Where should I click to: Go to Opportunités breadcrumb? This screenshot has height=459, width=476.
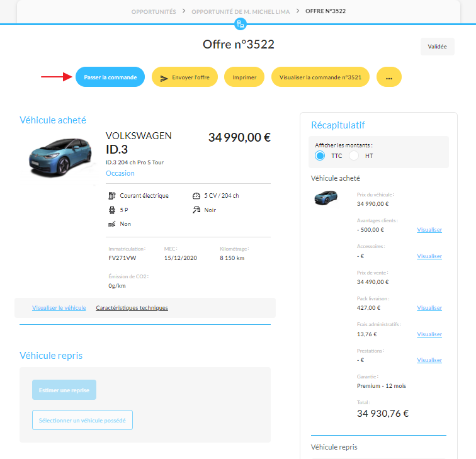tap(154, 12)
